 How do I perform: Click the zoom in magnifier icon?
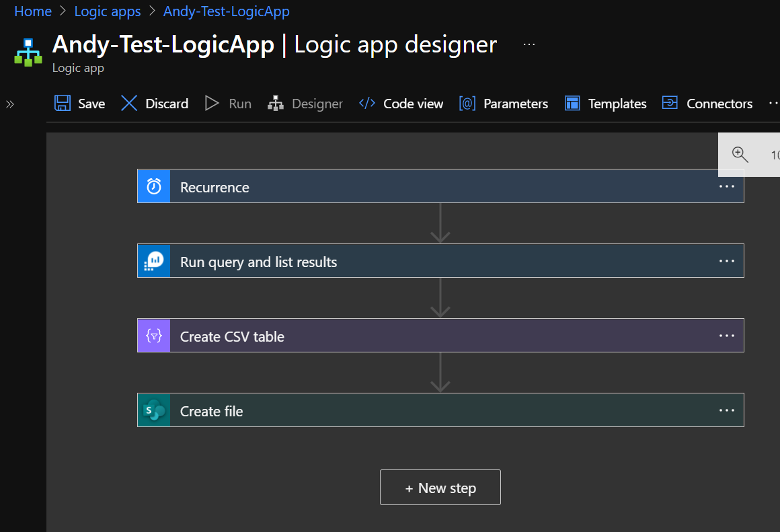pos(740,155)
